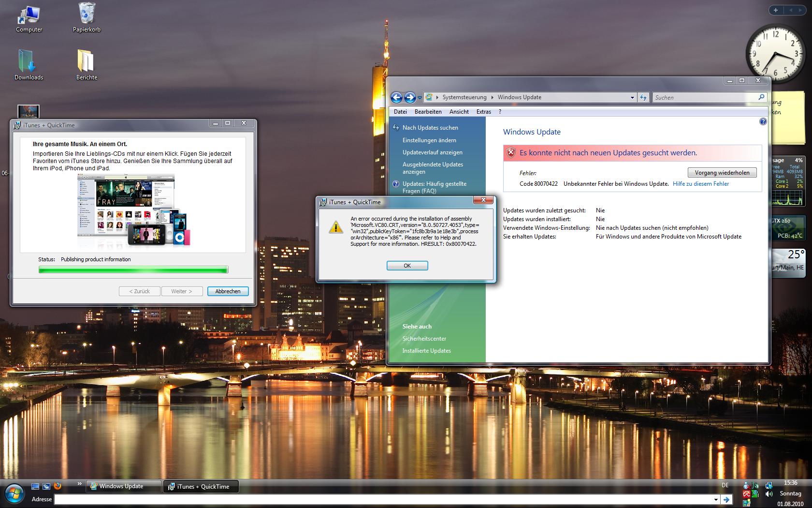The width and height of the screenshot is (812, 508).
Task: Click the Hilfe zu diesem Fehler link
Action: pyautogui.click(x=701, y=184)
